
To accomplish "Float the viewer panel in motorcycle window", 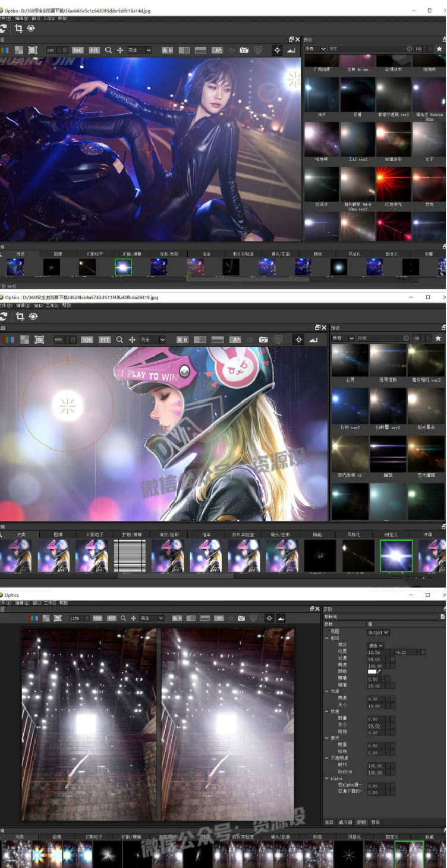I will click(291, 39).
